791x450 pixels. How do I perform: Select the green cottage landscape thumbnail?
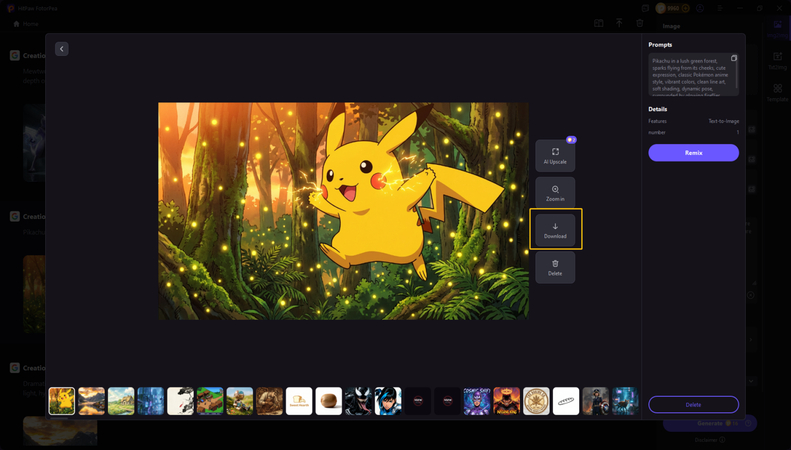click(121, 401)
